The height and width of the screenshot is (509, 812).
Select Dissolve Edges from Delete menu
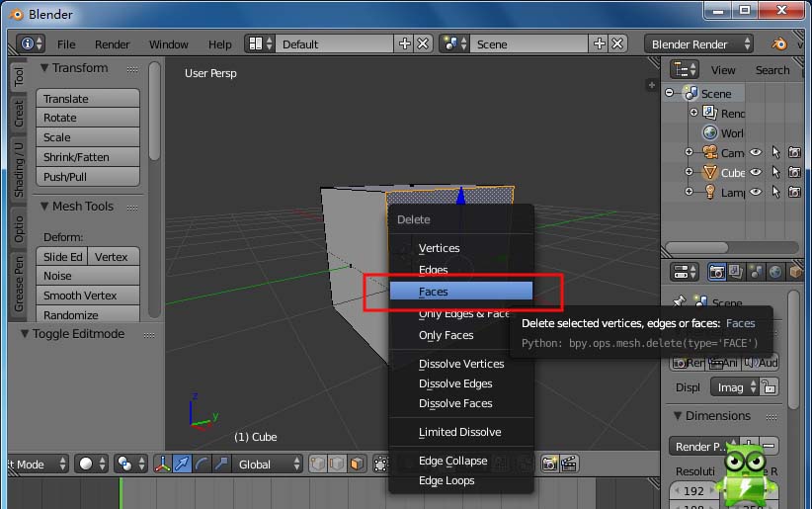click(x=455, y=383)
